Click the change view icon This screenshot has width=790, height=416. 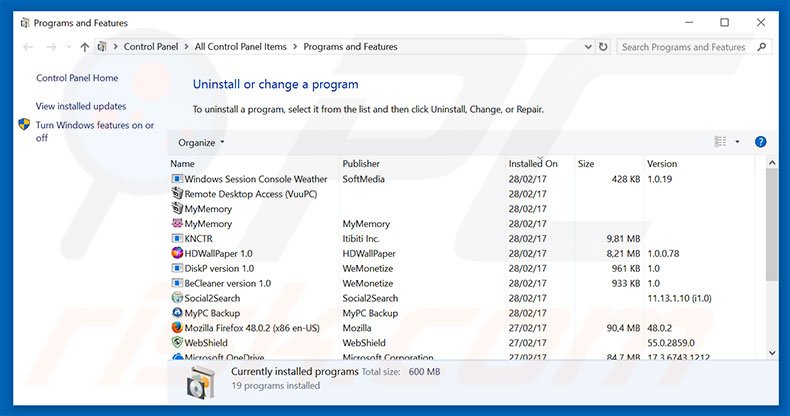pos(720,142)
